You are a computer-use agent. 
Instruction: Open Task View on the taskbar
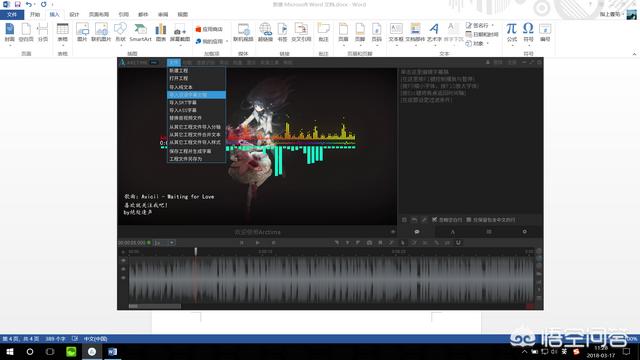(50, 351)
